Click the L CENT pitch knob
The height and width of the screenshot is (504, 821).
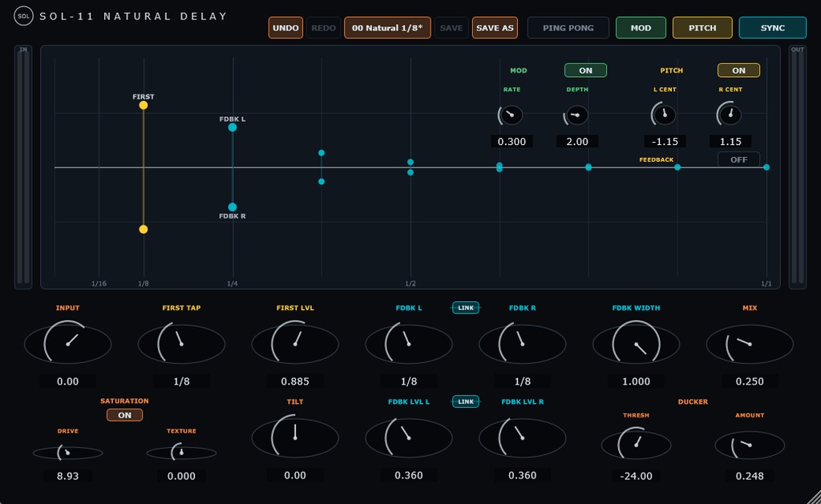click(x=664, y=114)
